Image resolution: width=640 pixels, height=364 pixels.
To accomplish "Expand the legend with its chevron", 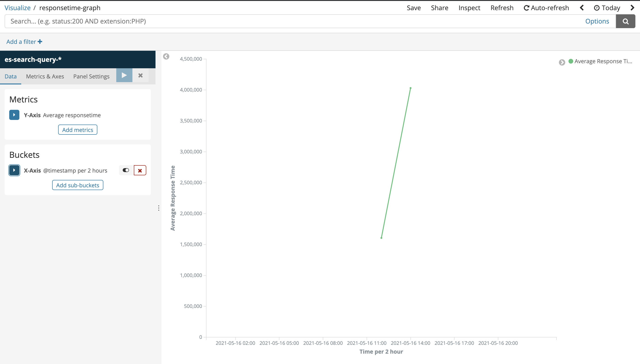I will click(x=562, y=62).
